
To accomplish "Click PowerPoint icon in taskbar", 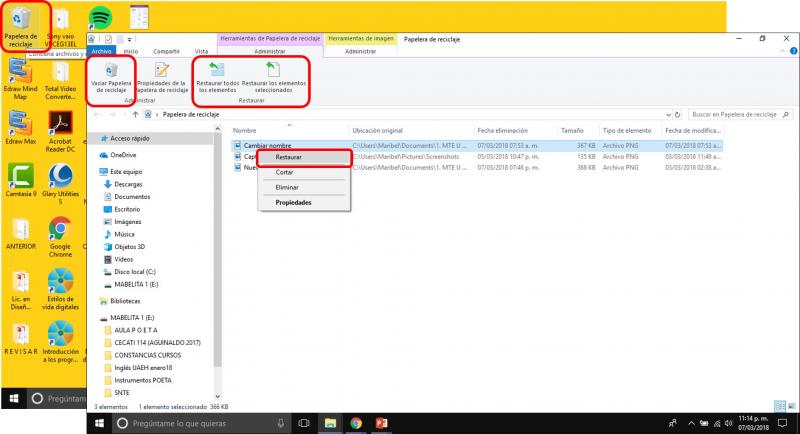I will pyautogui.click(x=382, y=423).
